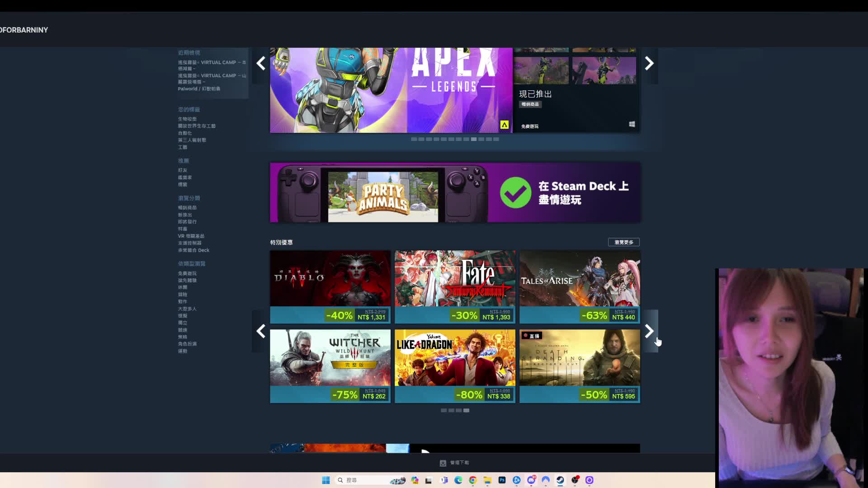Browse 大型多人 massively multiplayer genre
868x488 pixels.
tap(187, 309)
